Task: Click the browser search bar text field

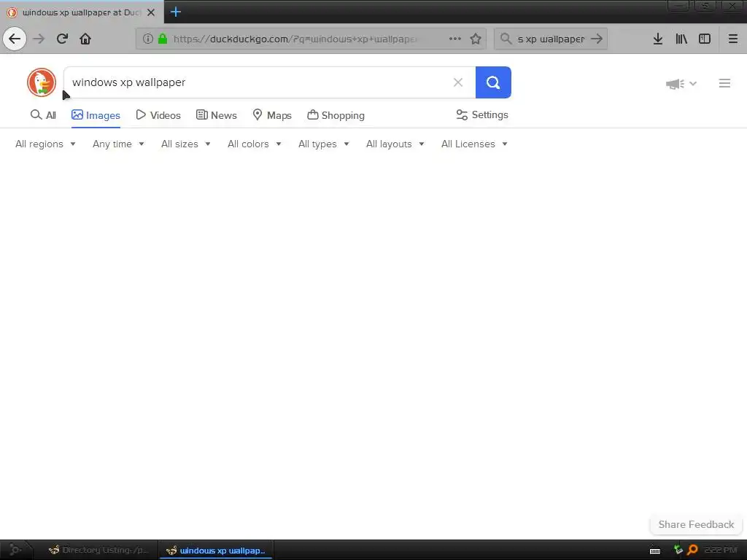Action: click(551, 39)
